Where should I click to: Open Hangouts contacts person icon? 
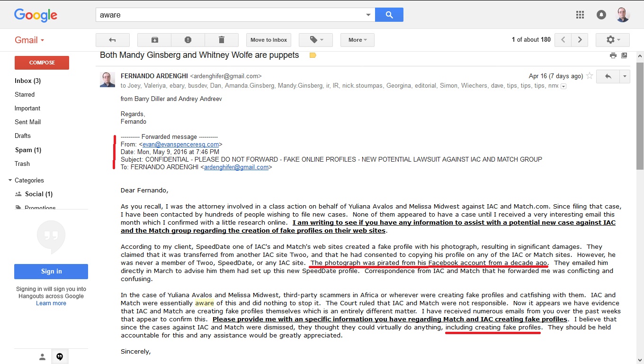pyautogui.click(x=42, y=356)
